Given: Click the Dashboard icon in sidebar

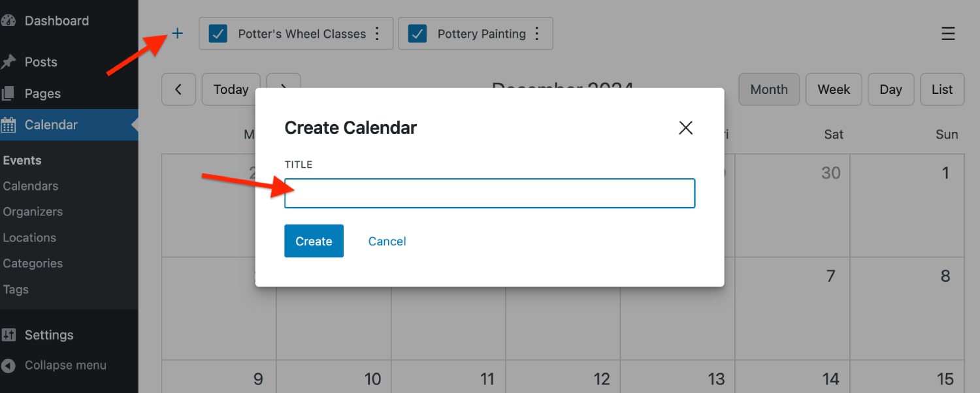Looking at the screenshot, I should click(8, 20).
